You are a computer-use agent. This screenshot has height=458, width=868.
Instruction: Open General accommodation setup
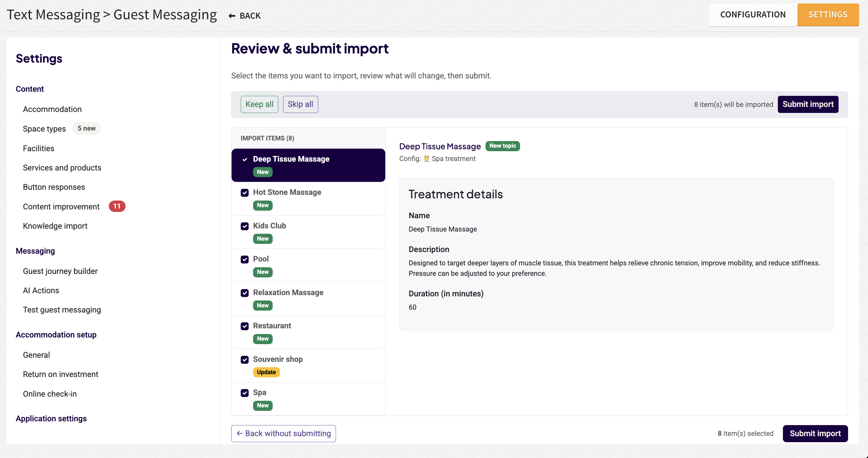click(36, 355)
